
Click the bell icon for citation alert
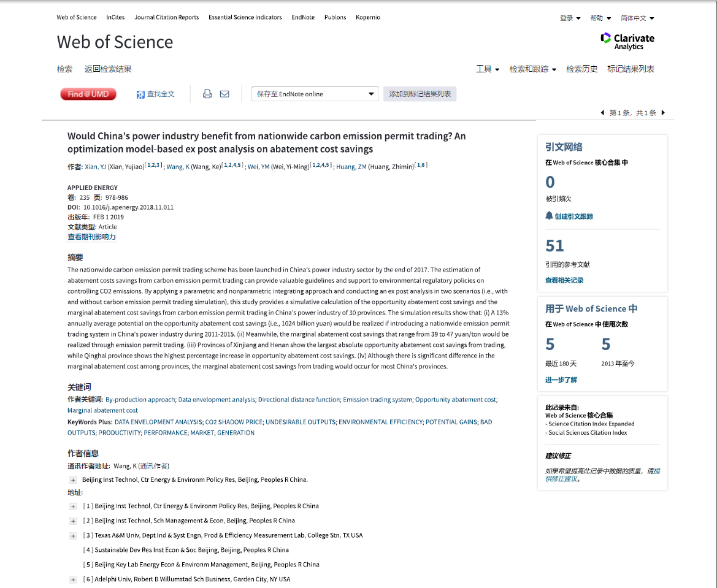click(x=549, y=215)
